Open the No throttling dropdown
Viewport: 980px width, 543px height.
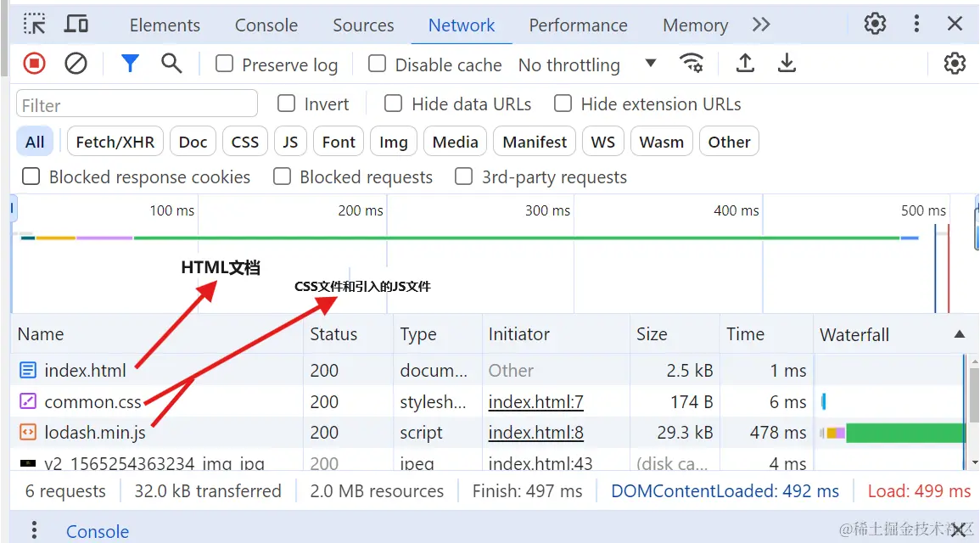pos(587,64)
